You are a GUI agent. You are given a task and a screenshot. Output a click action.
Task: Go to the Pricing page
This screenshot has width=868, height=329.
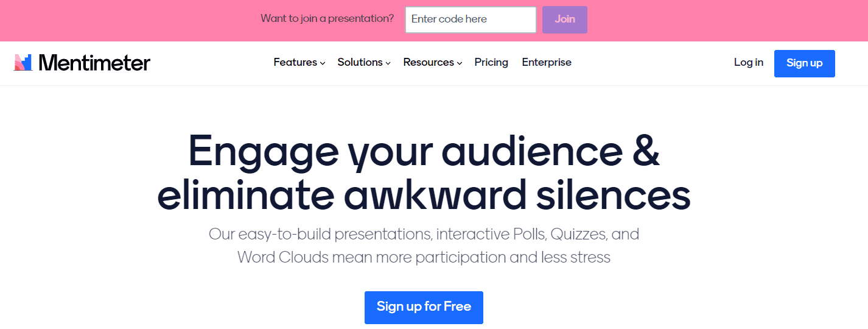pos(491,62)
